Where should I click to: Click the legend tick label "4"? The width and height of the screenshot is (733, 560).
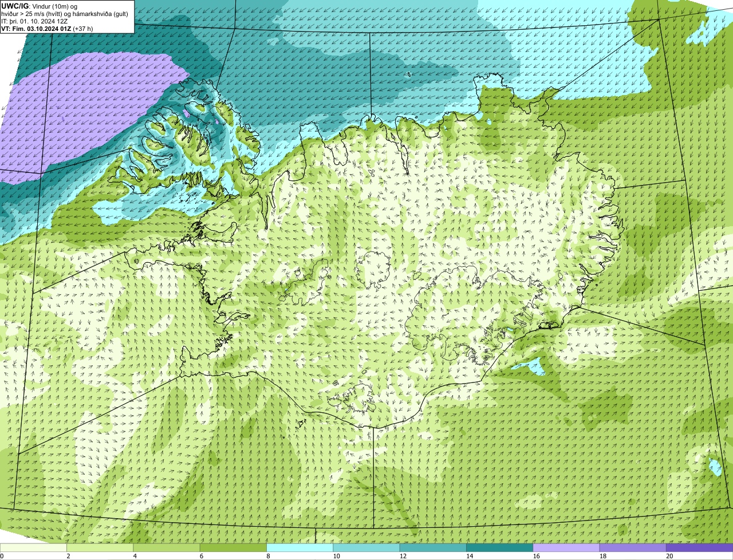click(135, 556)
